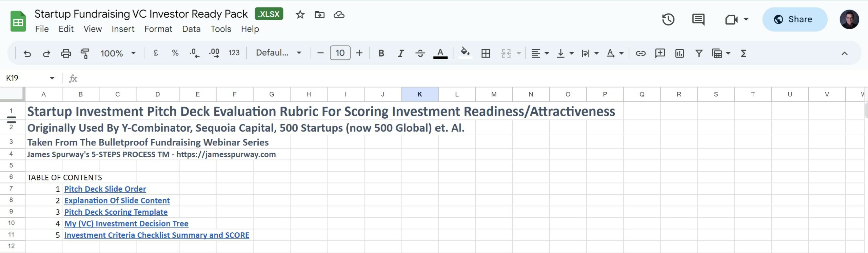This screenshot has width=868, height=253.
Task: Open My (VC) Investment Decision Tree link
Action: (x=126, y=223)
